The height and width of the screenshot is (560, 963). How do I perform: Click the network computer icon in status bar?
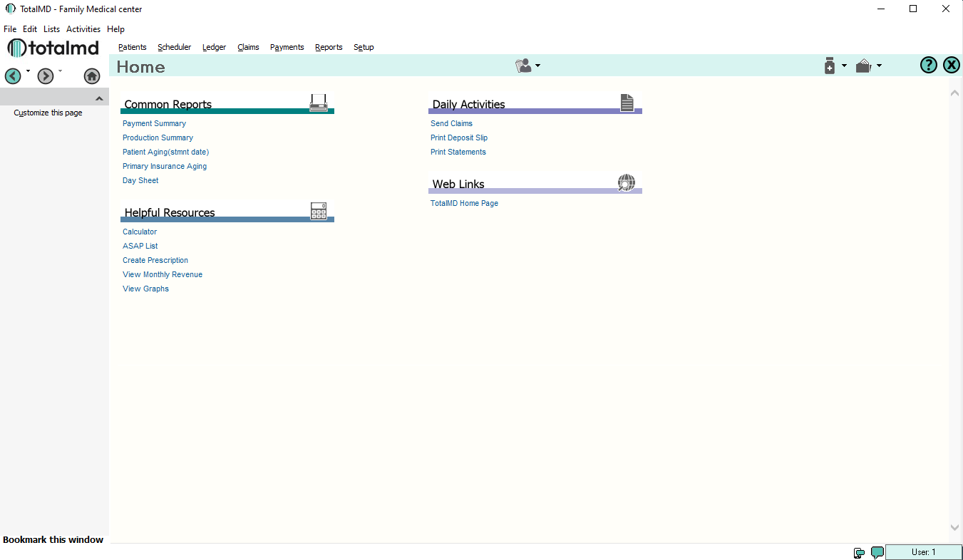(x=860, y=553)
